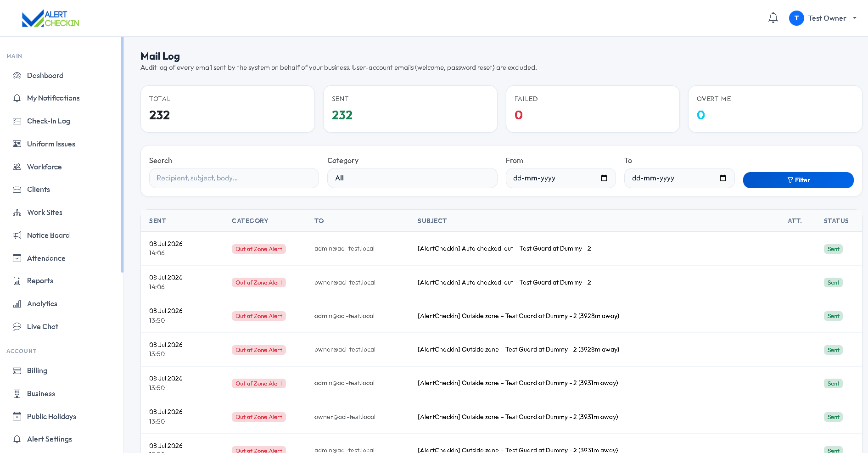
Task: Click the Dashboard gauge icon
Action: click(x=17, y=75)
